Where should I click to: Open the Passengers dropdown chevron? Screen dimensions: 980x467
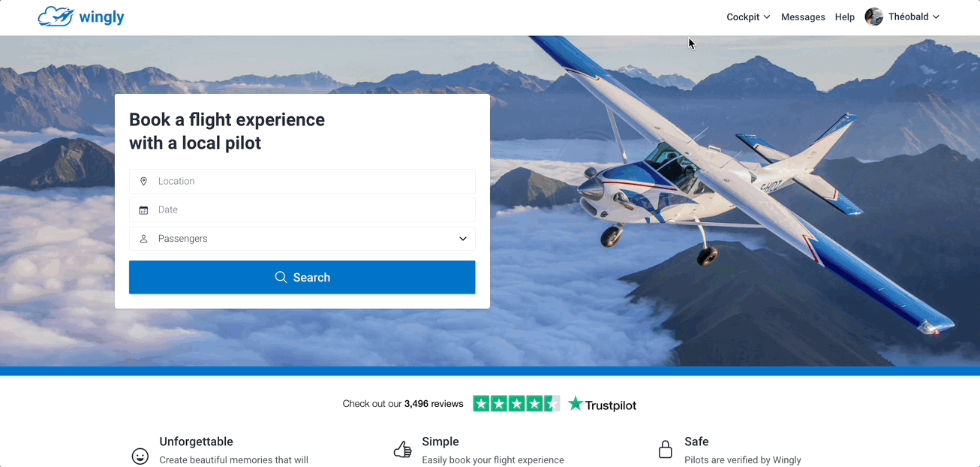click(x=463, y=239)
